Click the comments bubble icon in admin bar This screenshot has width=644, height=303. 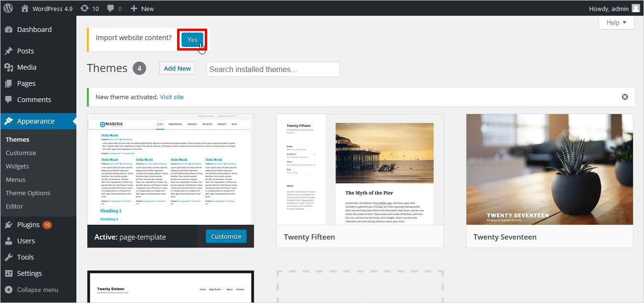click(x=111, y=9)
